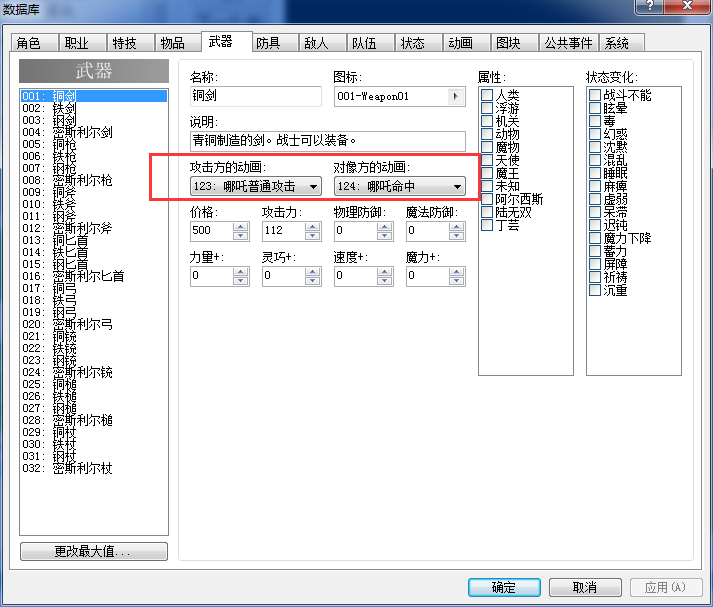Check the 阿尔西斯 attribute checkbox

point(487,199)
